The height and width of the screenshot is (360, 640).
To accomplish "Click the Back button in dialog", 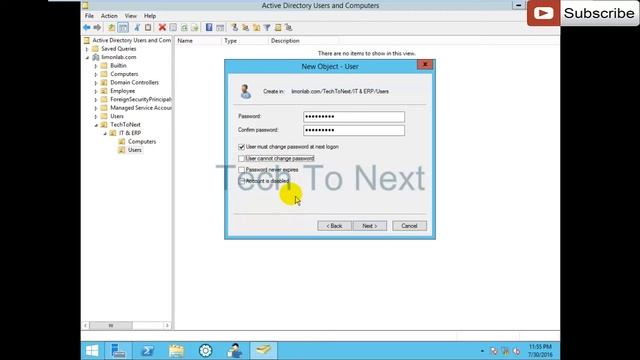I will (334, 226).
